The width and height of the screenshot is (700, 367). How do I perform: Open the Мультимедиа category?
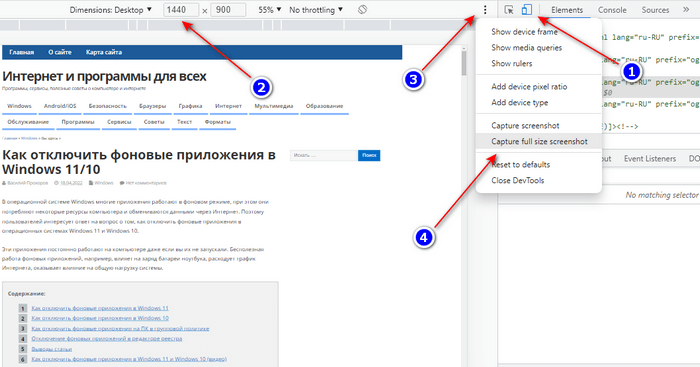tap(274, 106)
